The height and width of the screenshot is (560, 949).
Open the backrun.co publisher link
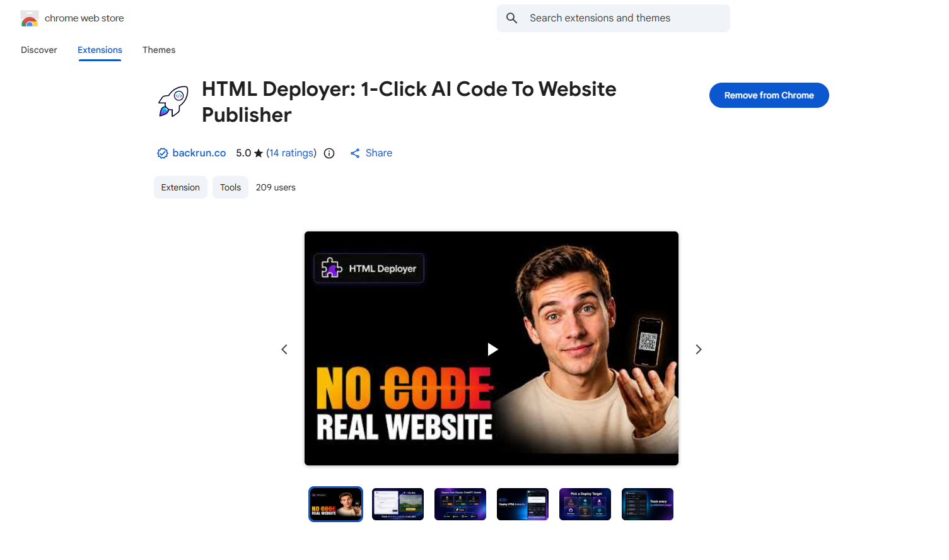(199, 153)
